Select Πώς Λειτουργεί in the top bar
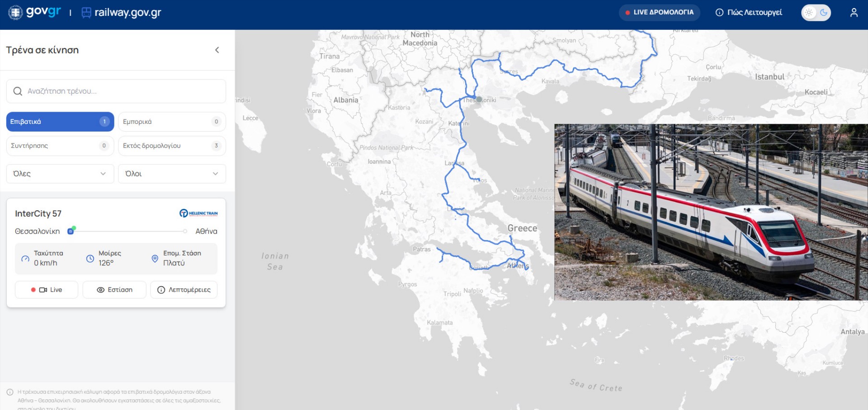The image size is (868, 410). 748,12
